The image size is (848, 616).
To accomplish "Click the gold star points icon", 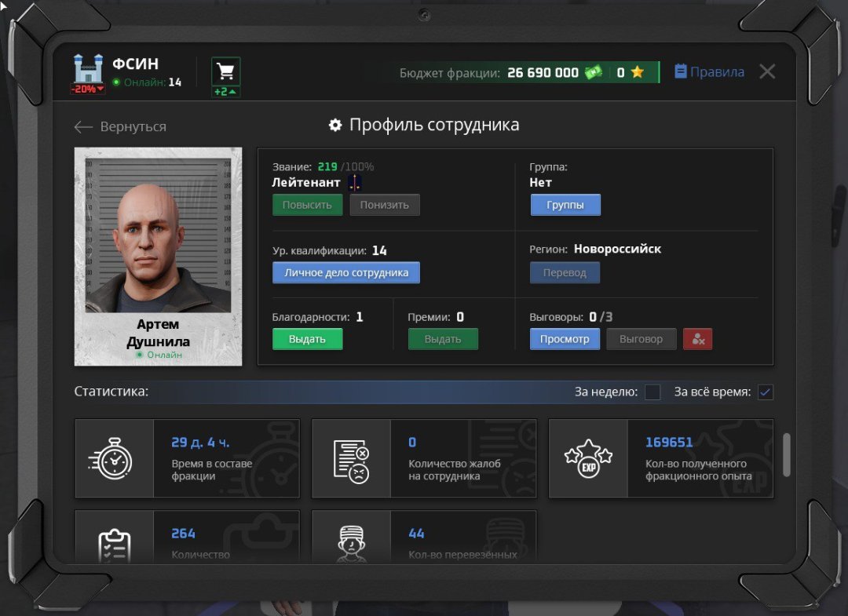I will pos(637,72).
